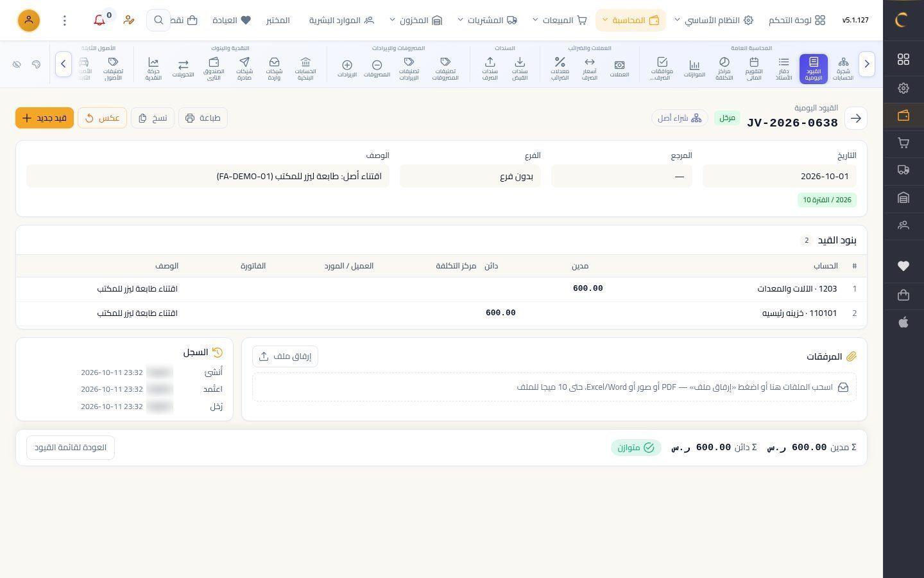
Task: Open سندات القبض receipt vouchers
Action: click(520, 68)
